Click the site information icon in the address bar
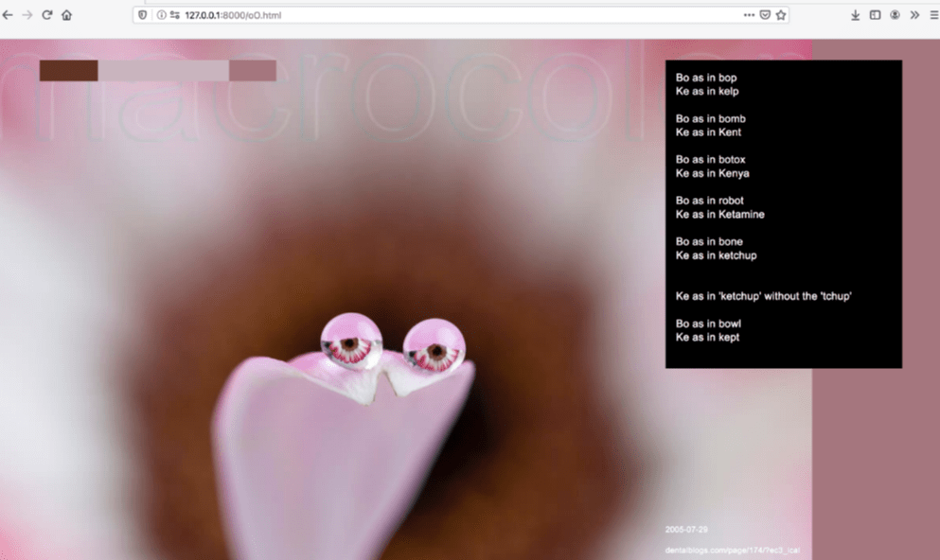The image size is (940, 560). pyautogui.click(x=159, y=14)
